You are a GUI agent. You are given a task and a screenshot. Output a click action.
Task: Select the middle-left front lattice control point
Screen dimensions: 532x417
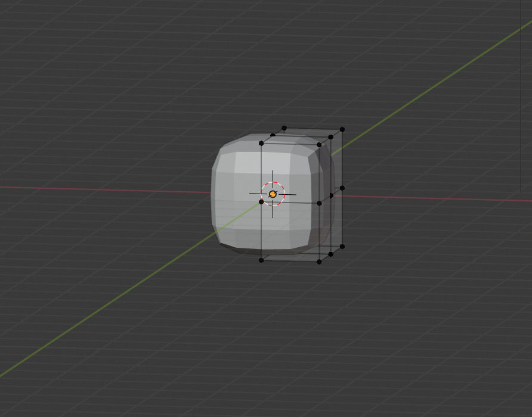pos(261,202)
